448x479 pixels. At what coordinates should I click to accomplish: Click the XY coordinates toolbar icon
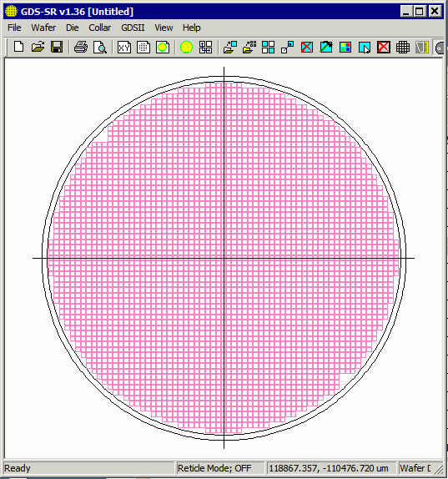pos(124,47)
